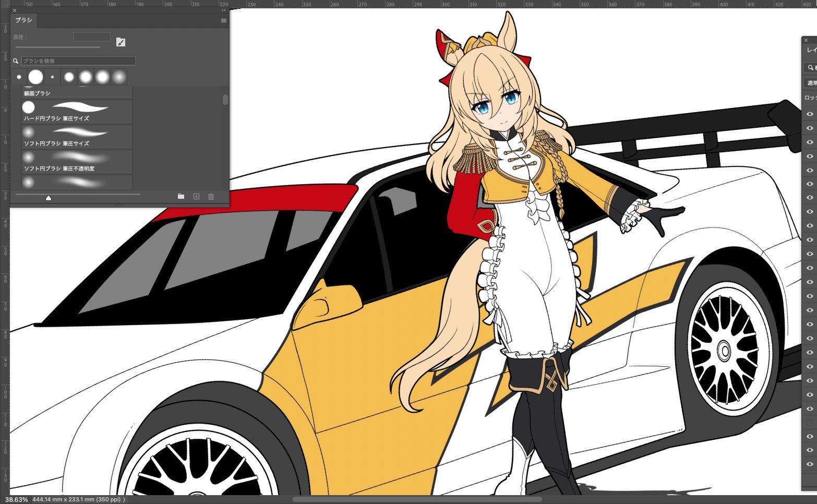
Task: Toggle eye directly above the hidden layer
Action: click(x=810, y=409)
